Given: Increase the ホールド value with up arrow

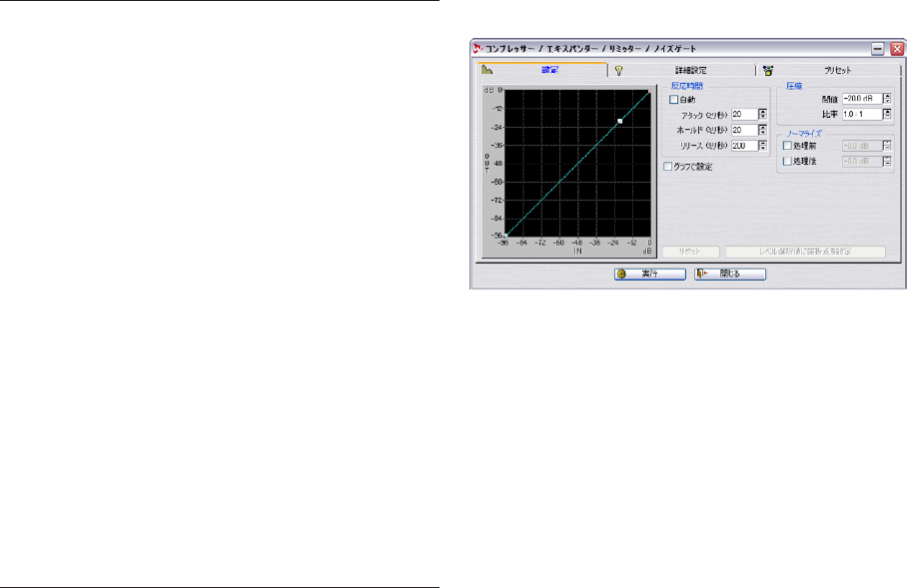Looking at the screenshot, I should (x=762, y=127).
